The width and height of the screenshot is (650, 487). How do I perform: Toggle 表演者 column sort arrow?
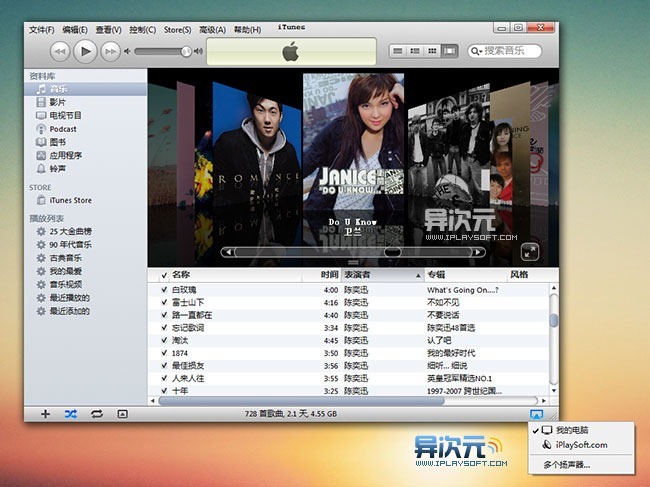pos(418,276)
